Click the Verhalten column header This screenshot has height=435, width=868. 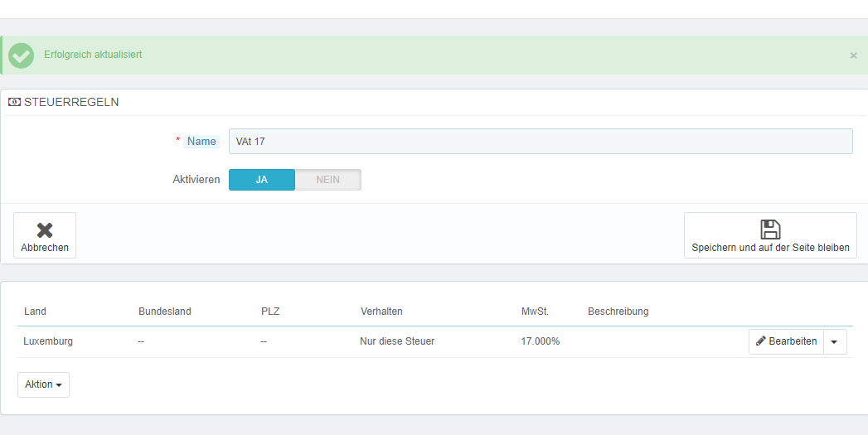[381, 312]
